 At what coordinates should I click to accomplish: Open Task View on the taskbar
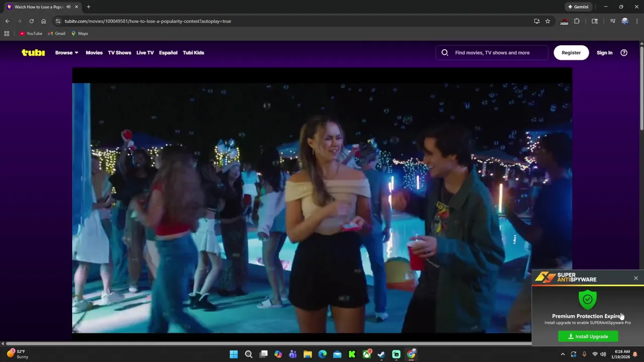[x=263, y=354]
